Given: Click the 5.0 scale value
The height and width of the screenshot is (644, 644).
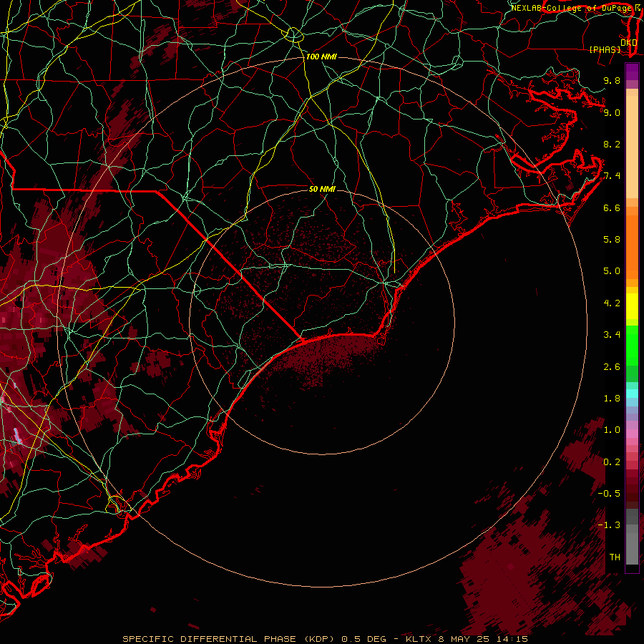Looking at the screenshot, I should (612, 271).
